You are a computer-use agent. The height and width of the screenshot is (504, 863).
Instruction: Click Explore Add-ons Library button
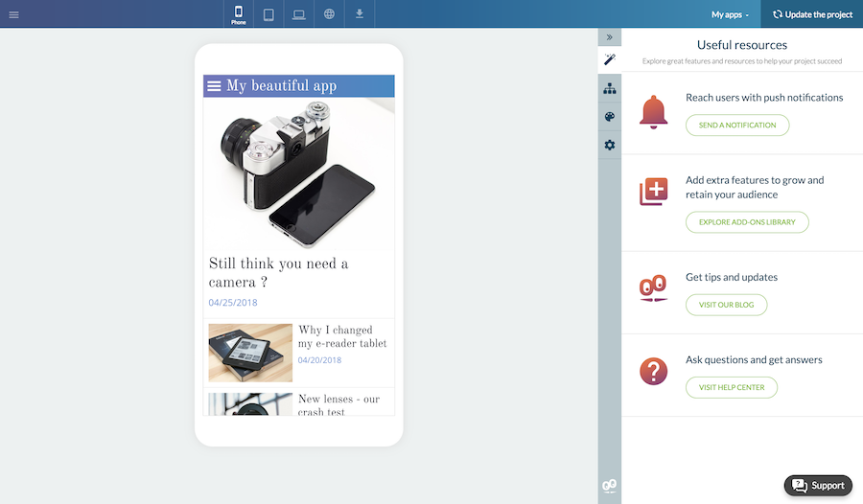click(747, 222)
